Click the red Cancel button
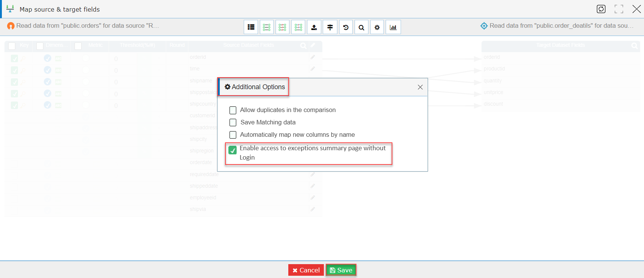The height and width of the screenshot is (278, 644). [306, 270]
